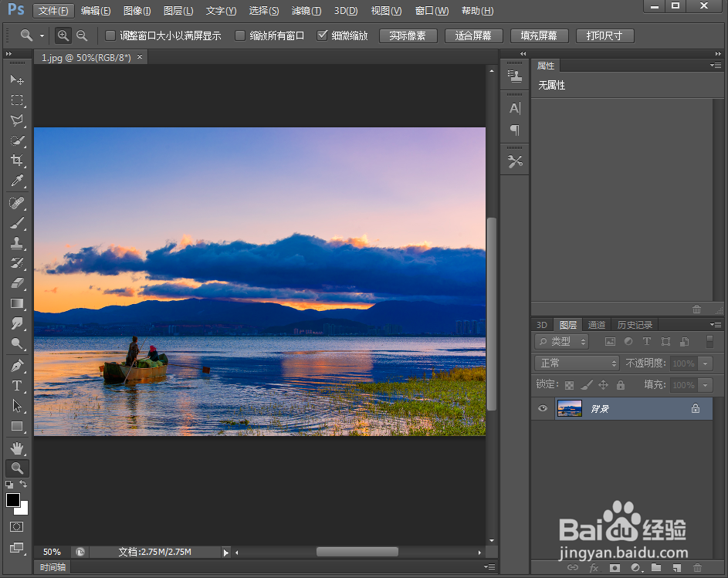Image resolution: width=728 pixels, height=578 pixels.
Task: Open the Character panel icon
Action: click(514, 108)
